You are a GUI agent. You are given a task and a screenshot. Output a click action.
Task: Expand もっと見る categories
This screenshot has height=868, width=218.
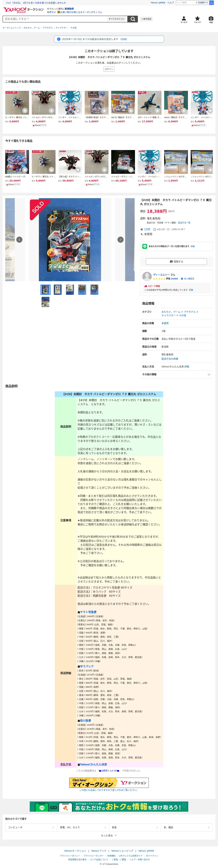109,835
